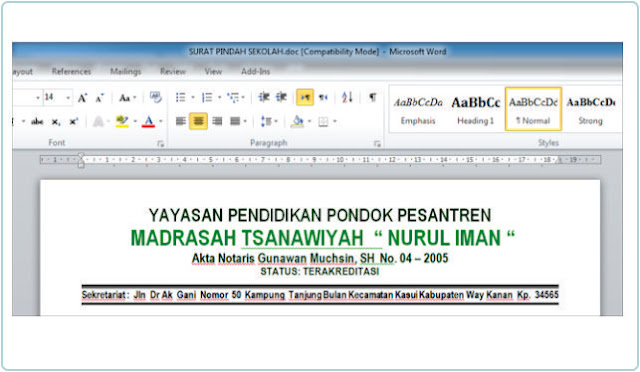Image resolution: width=640 pixels, height=372 pixels.
Task: Toggle strikethrough (abc) formatting
Action: pos(37,121)
